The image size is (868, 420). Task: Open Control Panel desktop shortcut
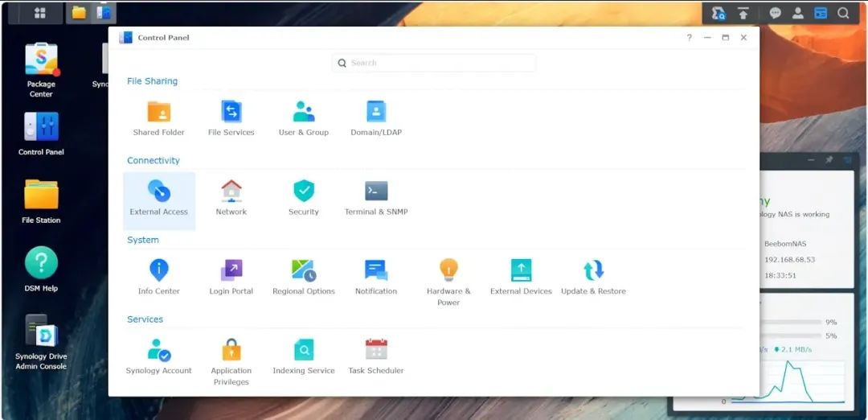click(41, 134)
